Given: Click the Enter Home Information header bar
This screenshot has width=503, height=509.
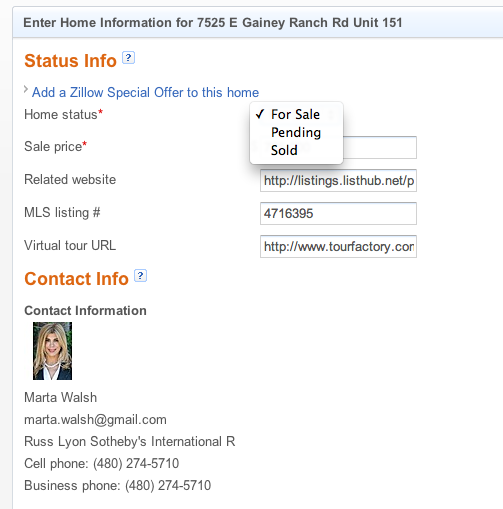Looking at the screenshot, I should pos(258,22).
